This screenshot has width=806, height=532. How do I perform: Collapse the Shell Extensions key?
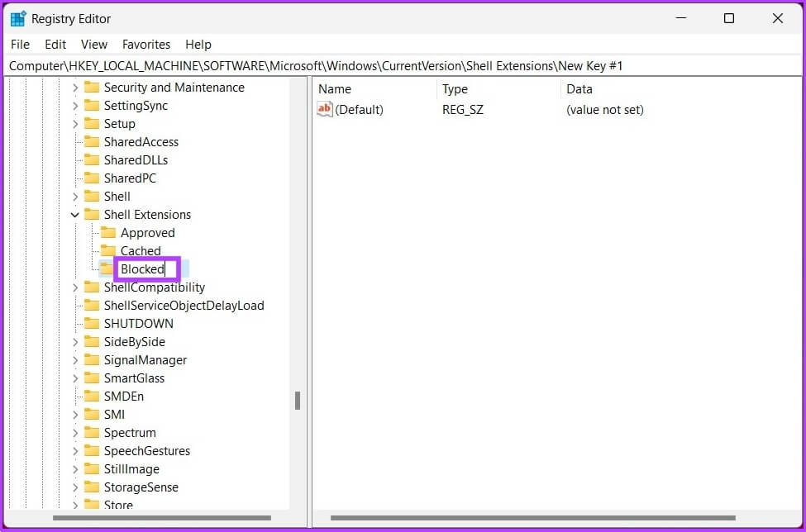click(x=75, y=215)
